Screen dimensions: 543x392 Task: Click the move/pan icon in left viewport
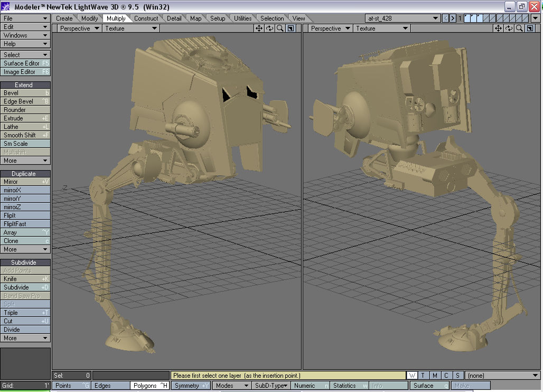[x=259, y=29]
